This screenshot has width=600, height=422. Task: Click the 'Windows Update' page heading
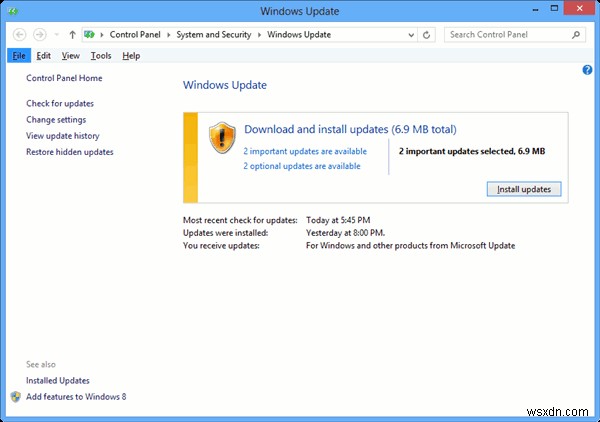(x=225, y=85)
